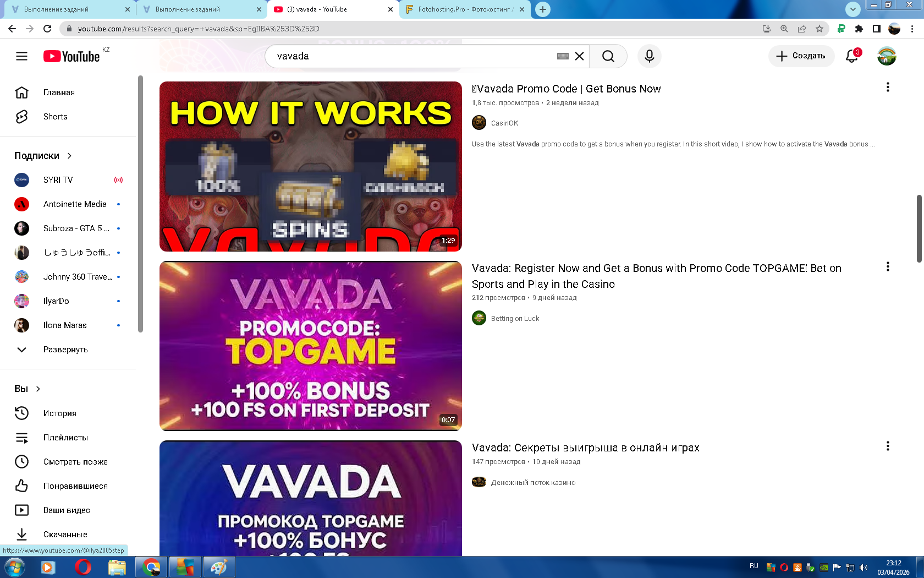924x578 pixels.
Task: Open options for Vavada Promo Code video
Action: point(888,87)
